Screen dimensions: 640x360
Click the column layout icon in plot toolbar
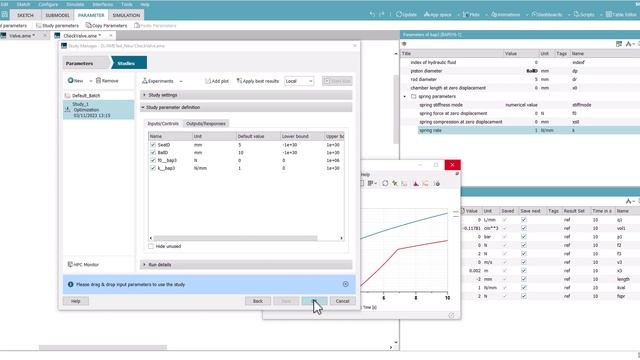coord(371,184)
